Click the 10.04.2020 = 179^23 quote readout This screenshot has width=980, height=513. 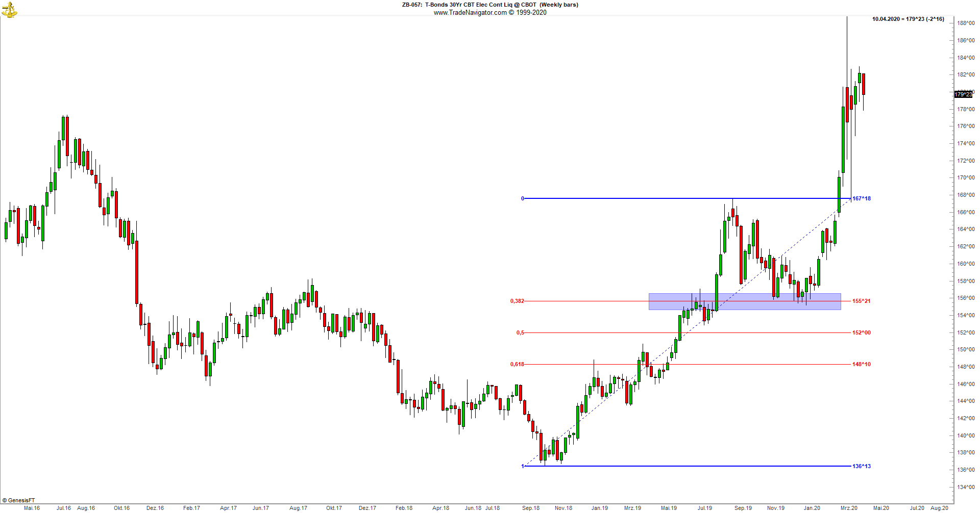click(x=908, y=19)
